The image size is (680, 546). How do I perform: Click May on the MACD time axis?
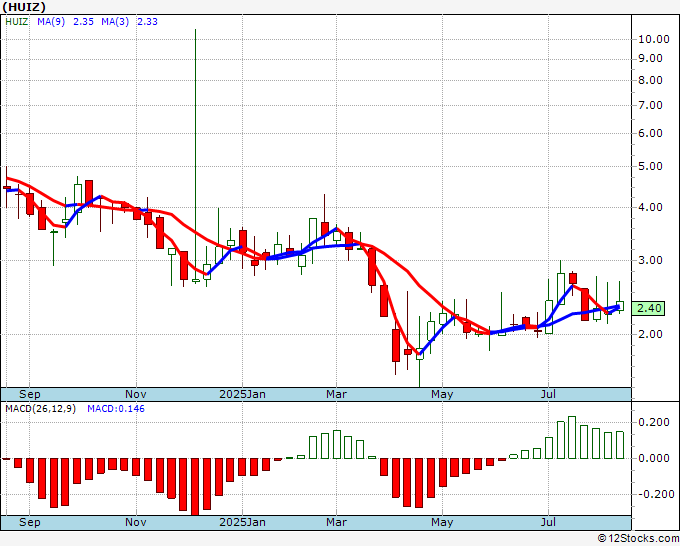click(442, 522)
